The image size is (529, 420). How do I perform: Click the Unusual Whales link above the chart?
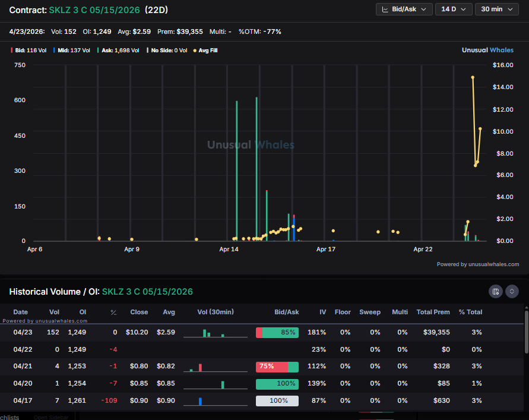click(x=487, y=50)
